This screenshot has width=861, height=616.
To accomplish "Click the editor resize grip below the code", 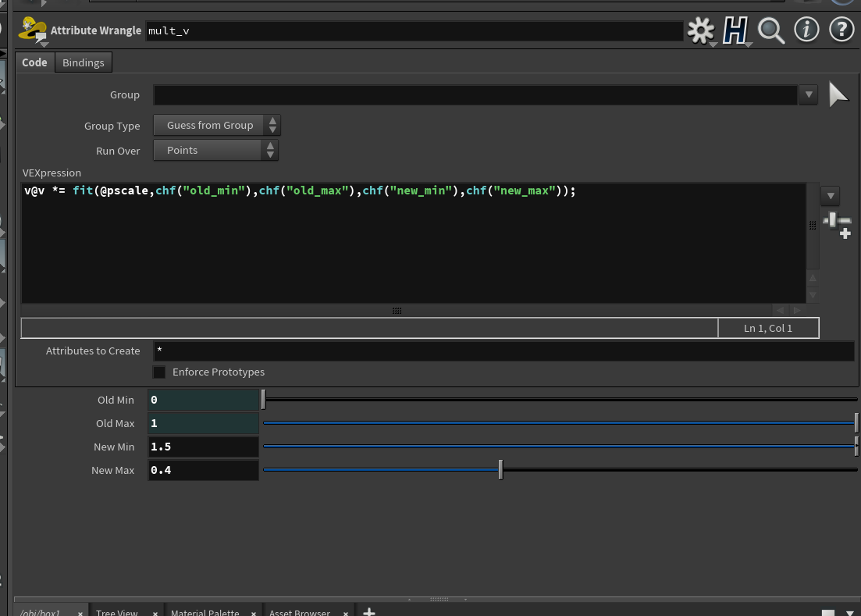I will coord(397,311).
